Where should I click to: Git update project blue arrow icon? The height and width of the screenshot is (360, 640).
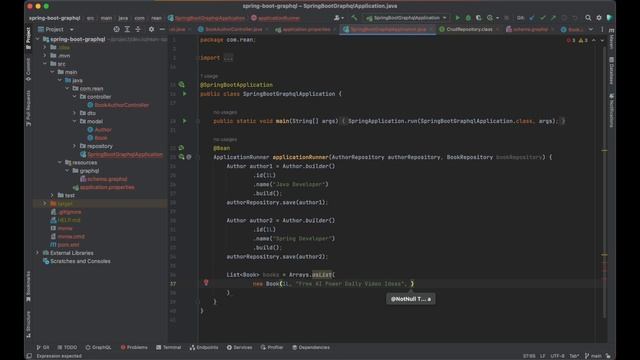click(531, 18)
